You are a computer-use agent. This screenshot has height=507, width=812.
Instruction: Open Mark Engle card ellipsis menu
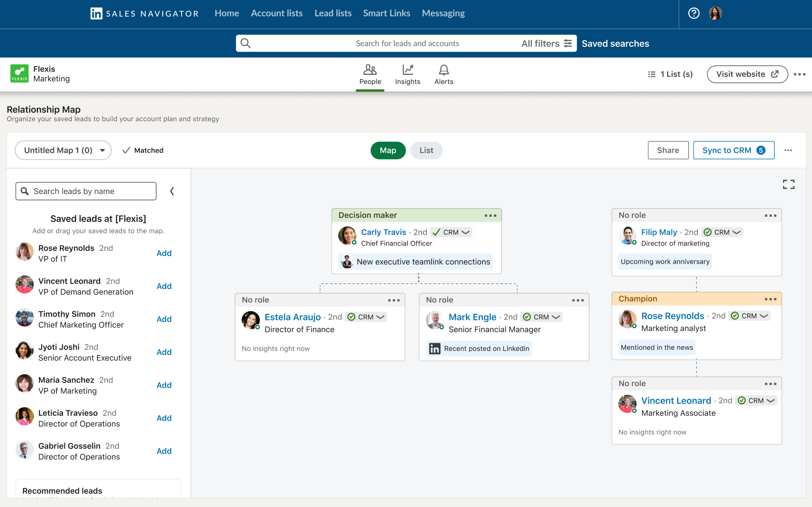578,300
